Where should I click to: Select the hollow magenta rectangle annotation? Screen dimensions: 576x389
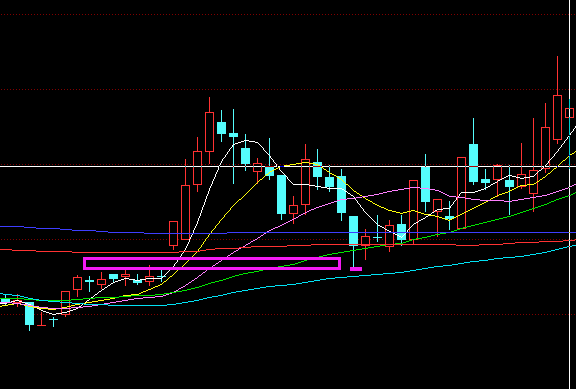click(212, 263)
